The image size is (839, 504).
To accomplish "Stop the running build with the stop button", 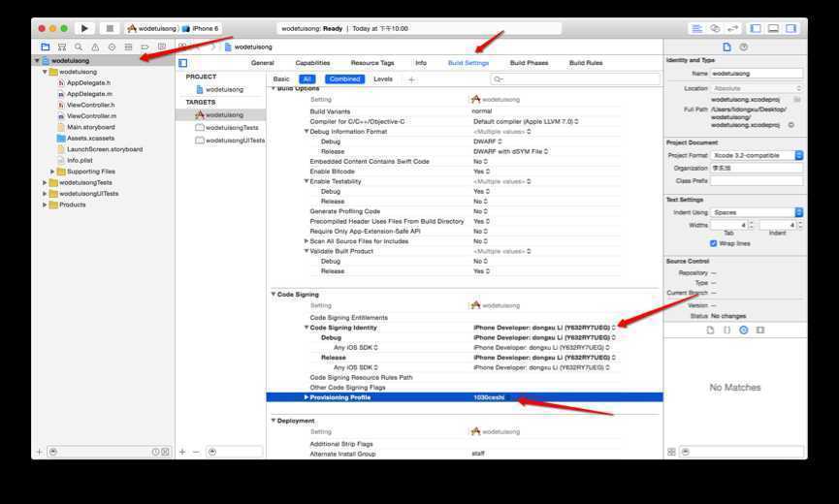I will [x=110, y=28].
